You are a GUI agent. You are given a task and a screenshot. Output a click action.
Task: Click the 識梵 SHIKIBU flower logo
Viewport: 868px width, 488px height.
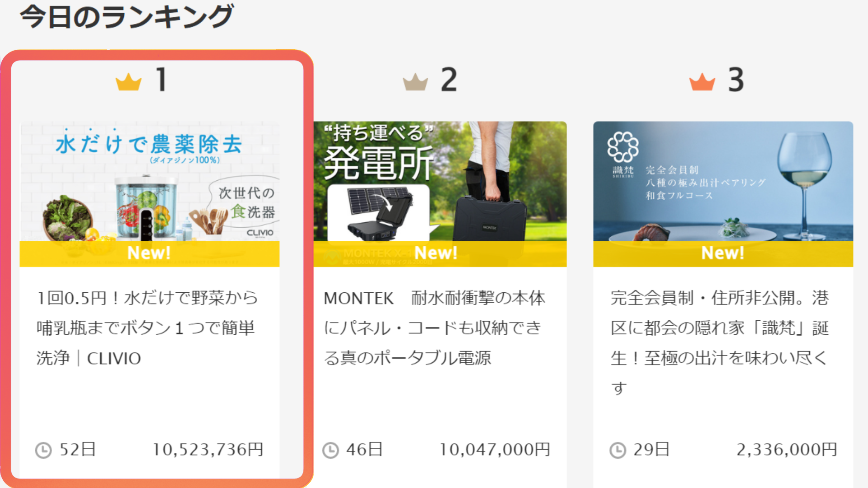[x=623, y=147]
